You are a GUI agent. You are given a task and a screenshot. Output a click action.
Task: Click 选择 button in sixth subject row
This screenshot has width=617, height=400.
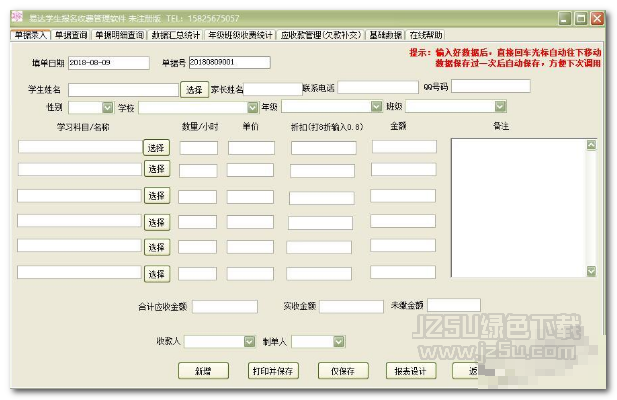click(157, 274)
